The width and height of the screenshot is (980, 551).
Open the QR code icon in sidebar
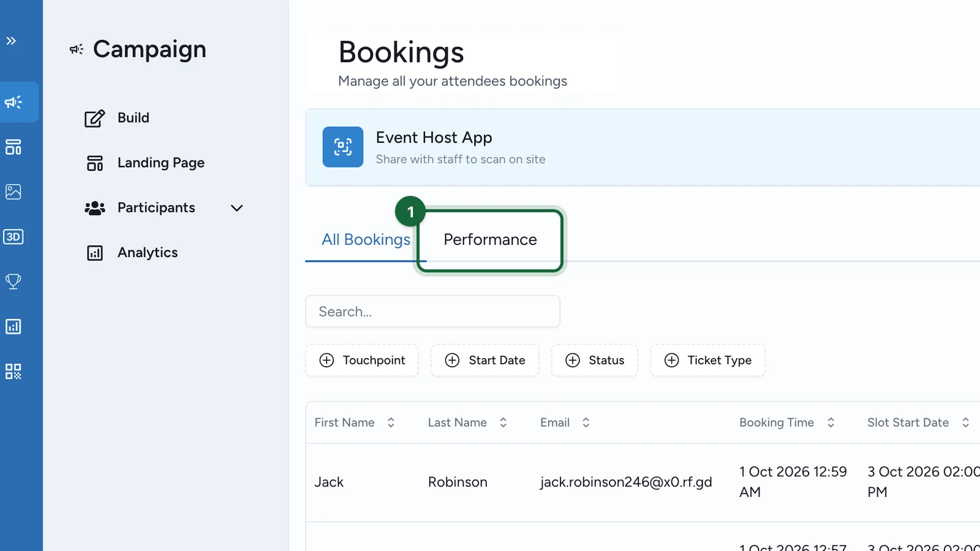tap(13, 371)
